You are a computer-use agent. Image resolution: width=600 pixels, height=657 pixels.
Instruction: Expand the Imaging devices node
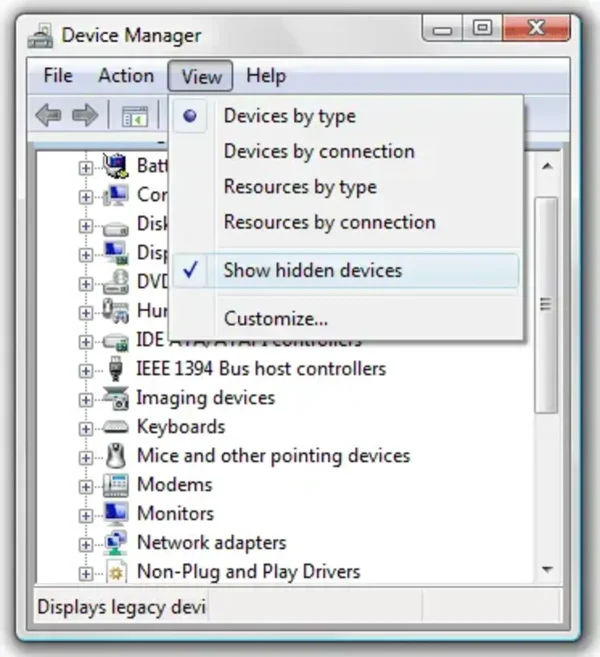[x=85, y=400]
